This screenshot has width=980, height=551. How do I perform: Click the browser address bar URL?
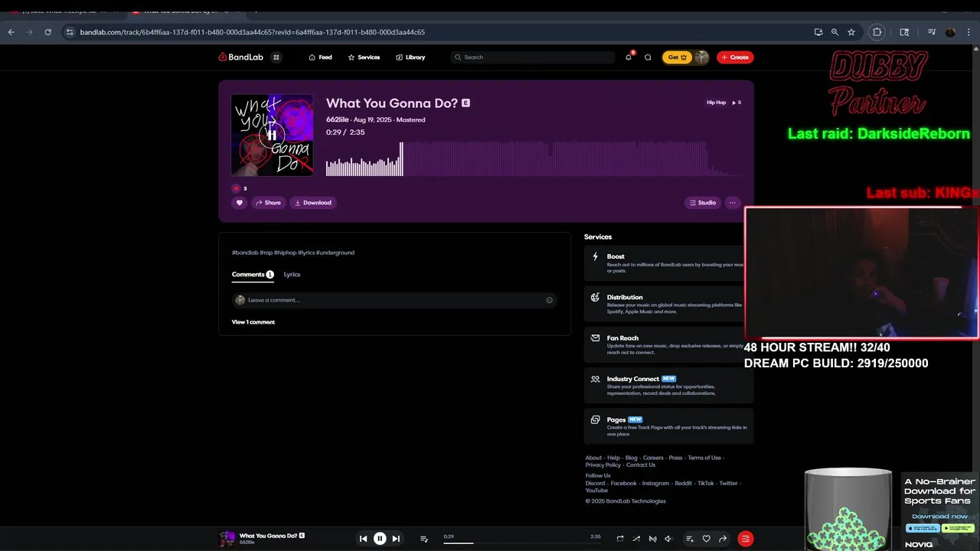pyautogui.click(x=252, y=32)
